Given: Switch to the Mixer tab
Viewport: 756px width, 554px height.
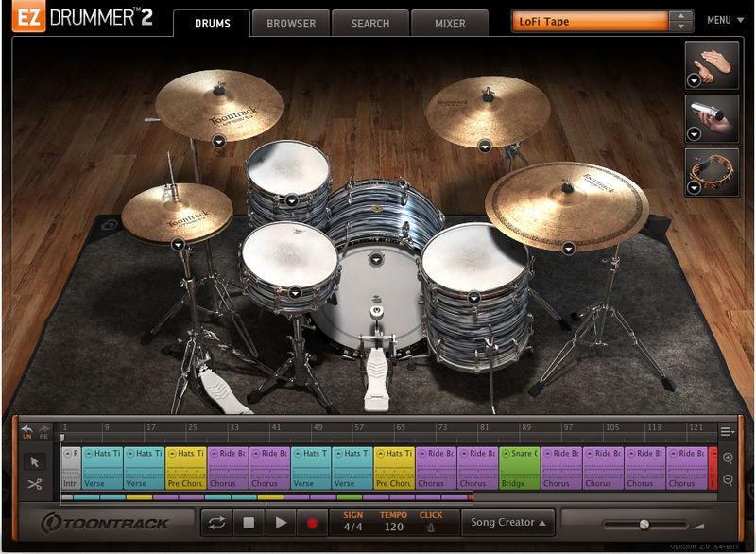Looking at the screenshot, I should pyautogui.click(x=450, y=23).
